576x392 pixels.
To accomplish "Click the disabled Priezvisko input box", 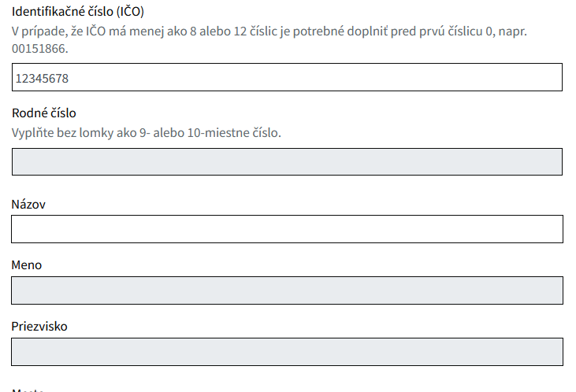I will point(287,351).
